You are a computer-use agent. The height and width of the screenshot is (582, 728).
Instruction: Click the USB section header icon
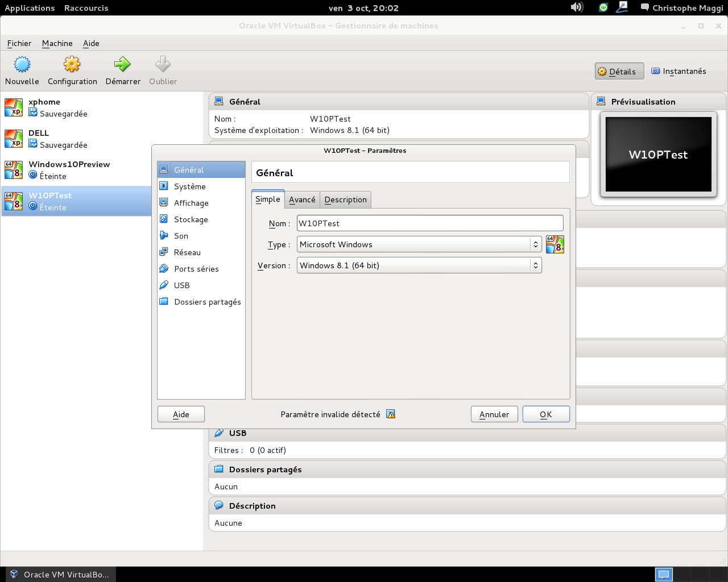[219, 433]
